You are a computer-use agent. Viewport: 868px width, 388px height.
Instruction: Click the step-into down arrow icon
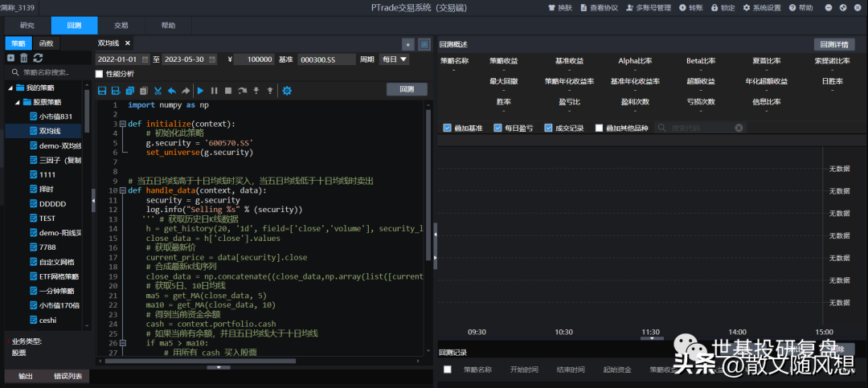click(x=256, y=91)
